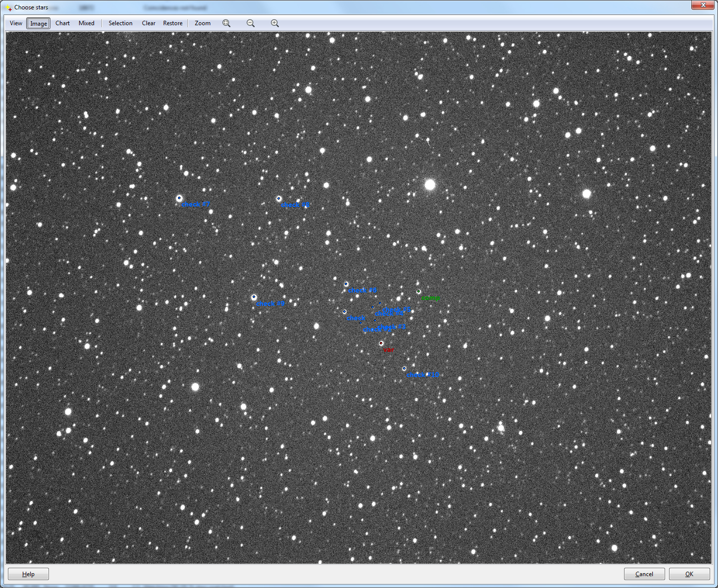
Task: Click the 'comp' label text
Action: click(431, 298)
